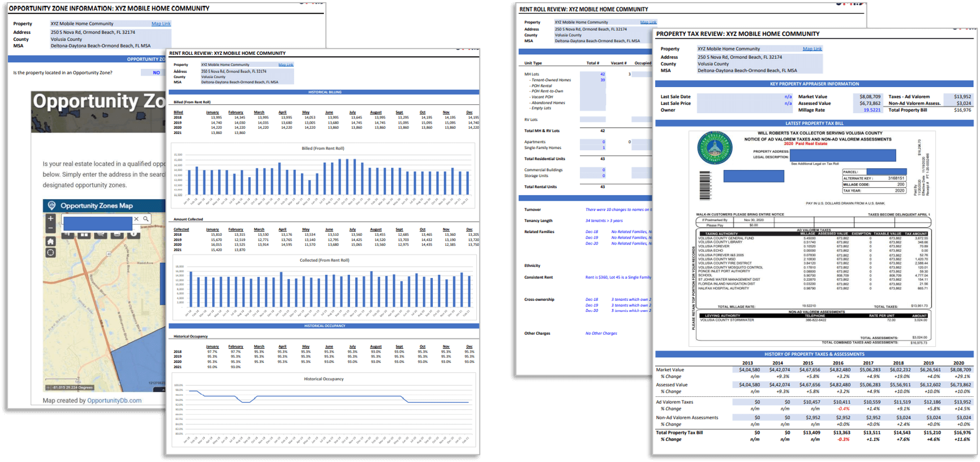Click the +29.1% Market Value change for 2020

961,376
